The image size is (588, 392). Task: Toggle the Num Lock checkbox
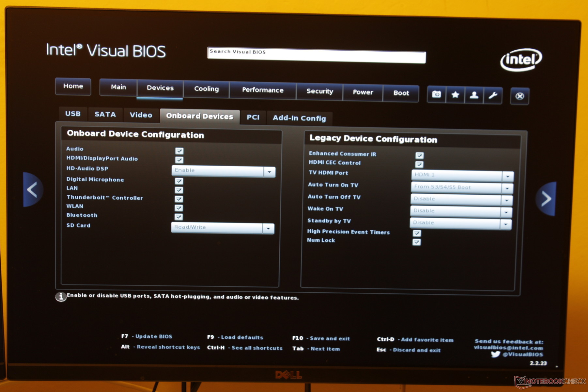click(x=416, y=242)
